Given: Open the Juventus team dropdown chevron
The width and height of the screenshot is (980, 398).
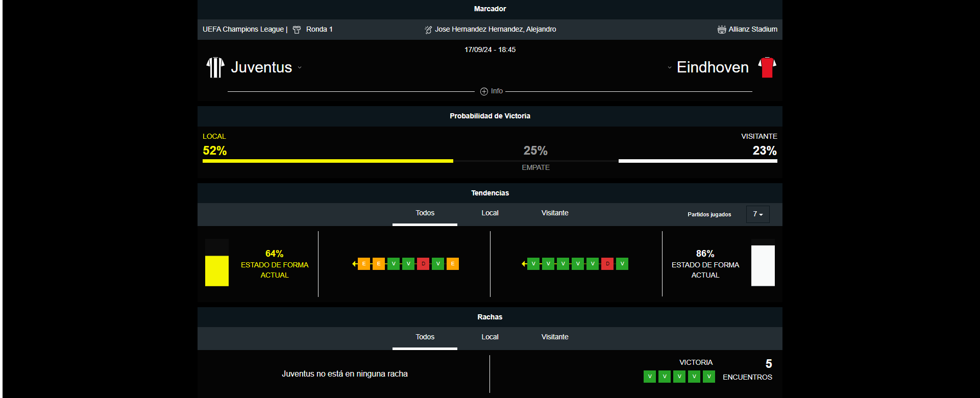Looking at the screenshot, I should coord(300,67).
